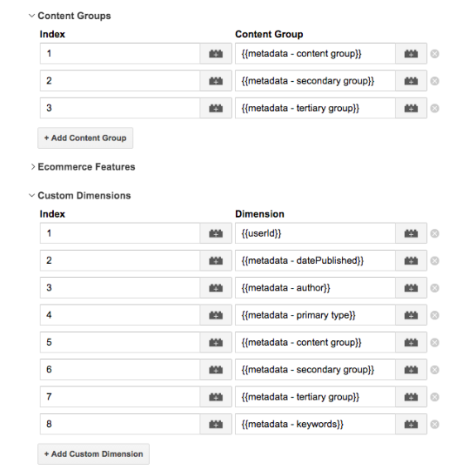The height and width of the screenshot is (470, 476).
Task: Open variable picker next to author dimension
Action: [x=411, y=288]
